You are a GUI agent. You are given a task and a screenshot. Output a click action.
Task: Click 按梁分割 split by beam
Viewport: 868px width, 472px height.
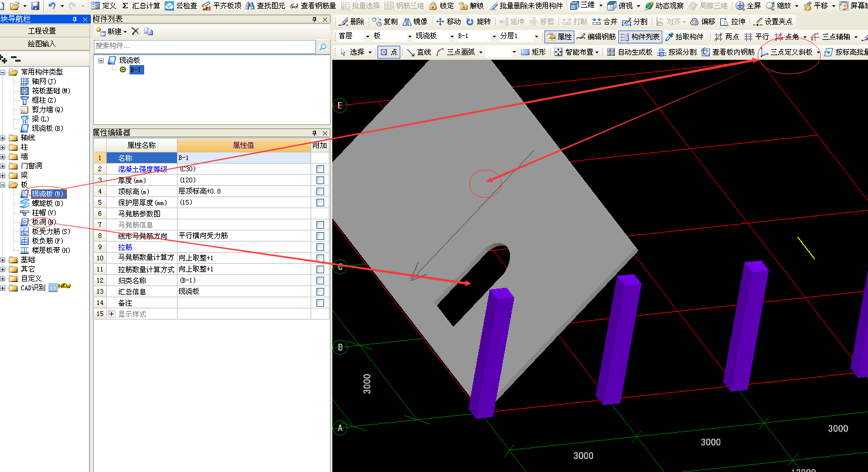(677, 52)
